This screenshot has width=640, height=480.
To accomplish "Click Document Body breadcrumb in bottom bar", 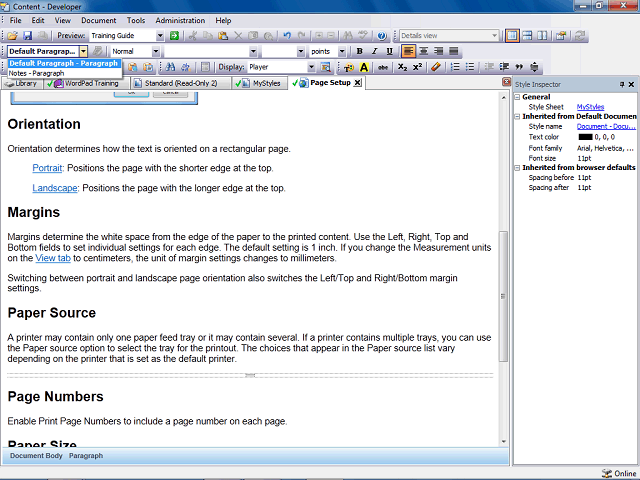I will [x=36, y=456].
